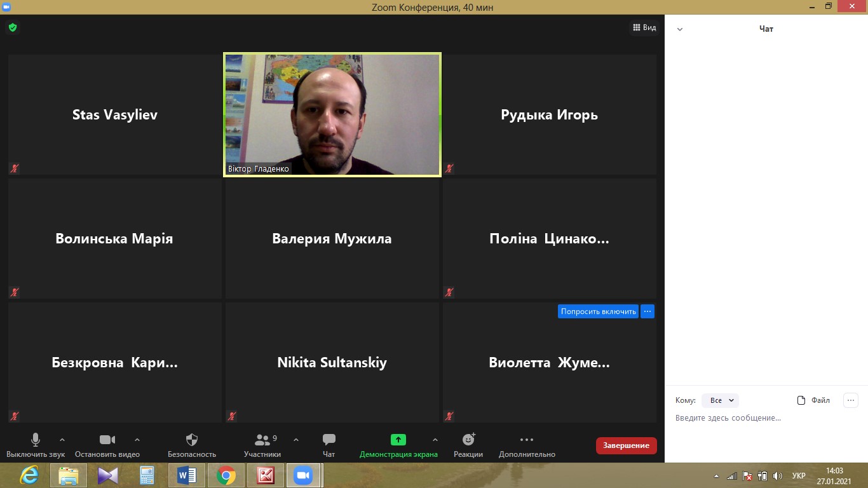Open the Participants (Участники) panel
This screenshot has height=488, width=868.
click(x=262, y=440)
